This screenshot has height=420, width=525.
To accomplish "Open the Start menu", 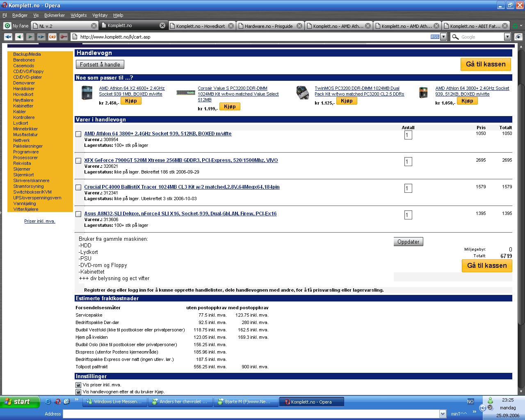I will [20, 402].
